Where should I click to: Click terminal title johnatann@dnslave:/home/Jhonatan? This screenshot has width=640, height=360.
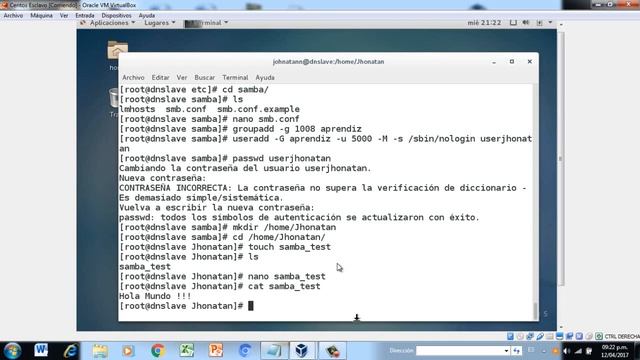[328, 62]
